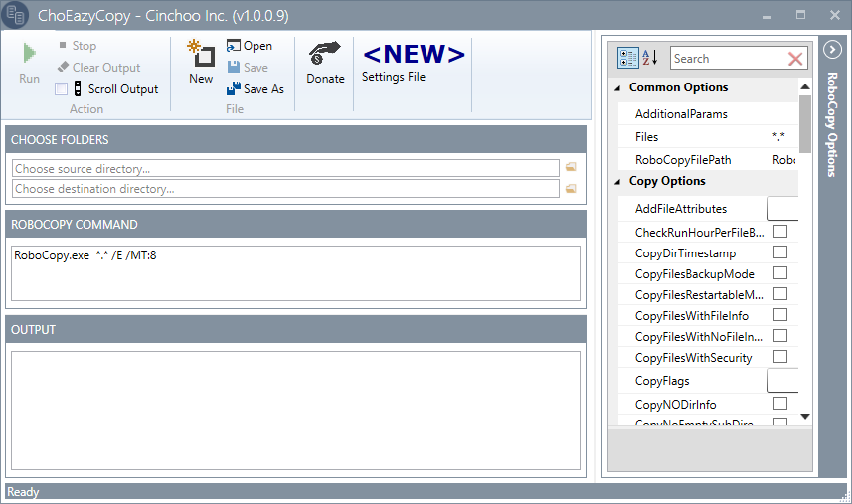
Task: Select the AdditionalParams property row
Action: 708,114
